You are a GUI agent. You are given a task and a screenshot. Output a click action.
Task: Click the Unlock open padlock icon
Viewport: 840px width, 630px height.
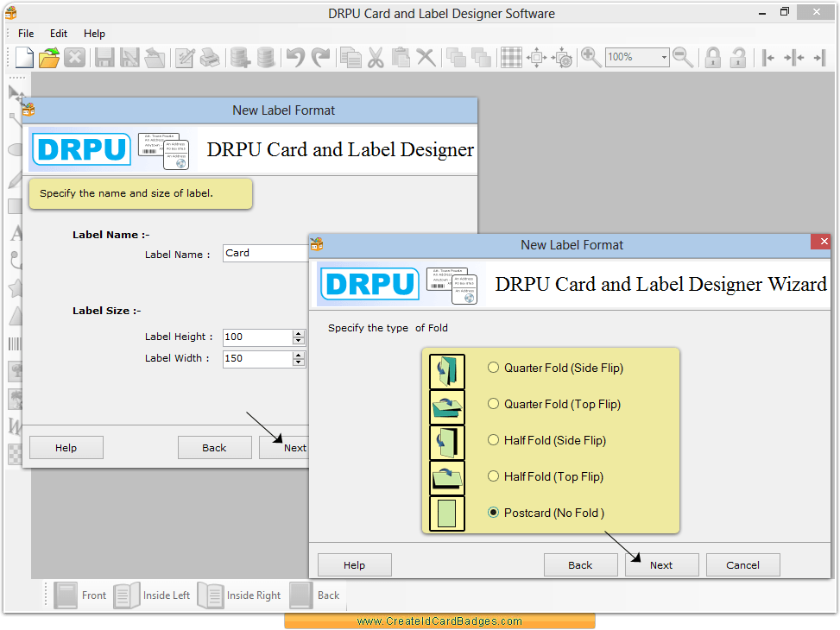pos(737,57)
